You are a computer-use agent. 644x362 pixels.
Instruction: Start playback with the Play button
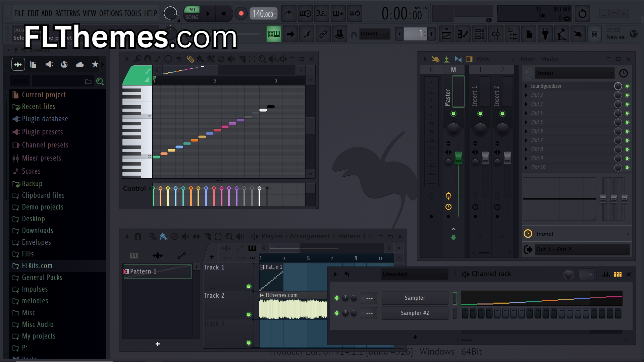click(208, 13)
